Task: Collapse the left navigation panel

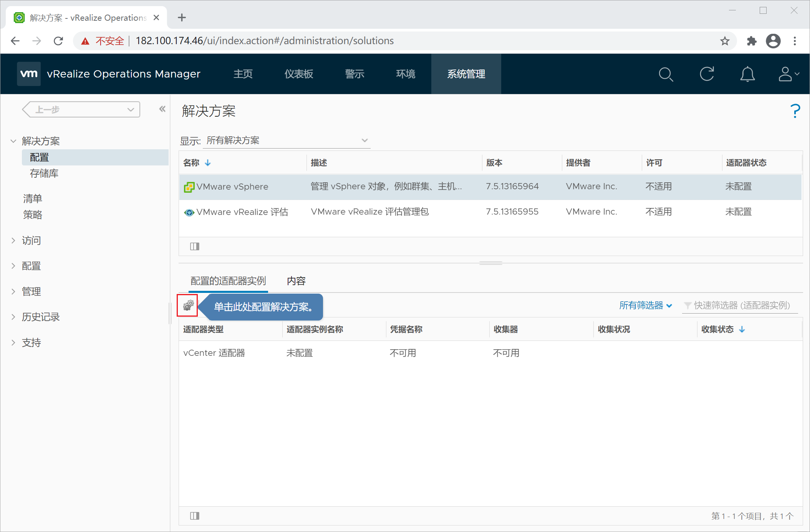Action: [162, 109]
